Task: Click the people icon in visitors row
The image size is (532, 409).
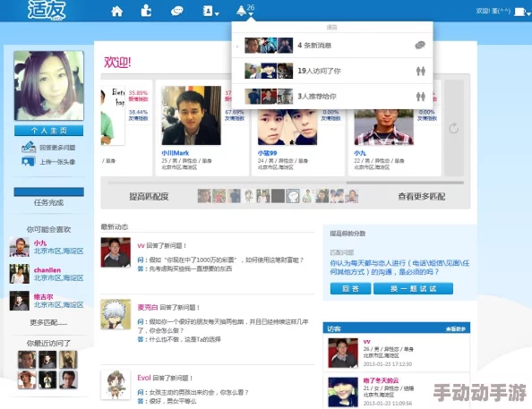Action: [421, 71]
